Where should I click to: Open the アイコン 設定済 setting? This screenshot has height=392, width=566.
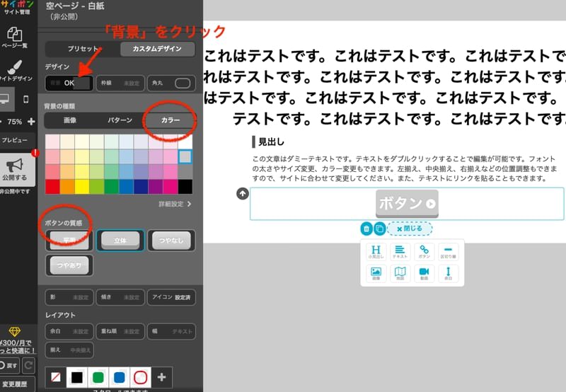171,297
